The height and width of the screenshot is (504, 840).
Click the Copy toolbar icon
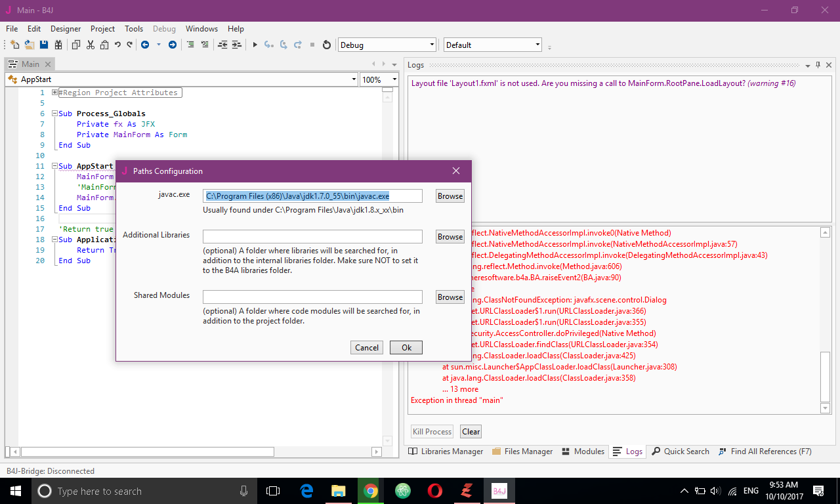pyautogui.click(x=76, y=45)
